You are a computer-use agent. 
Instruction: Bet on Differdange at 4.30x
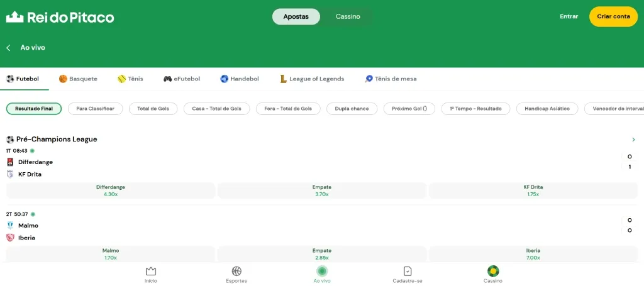coord(111,190)
